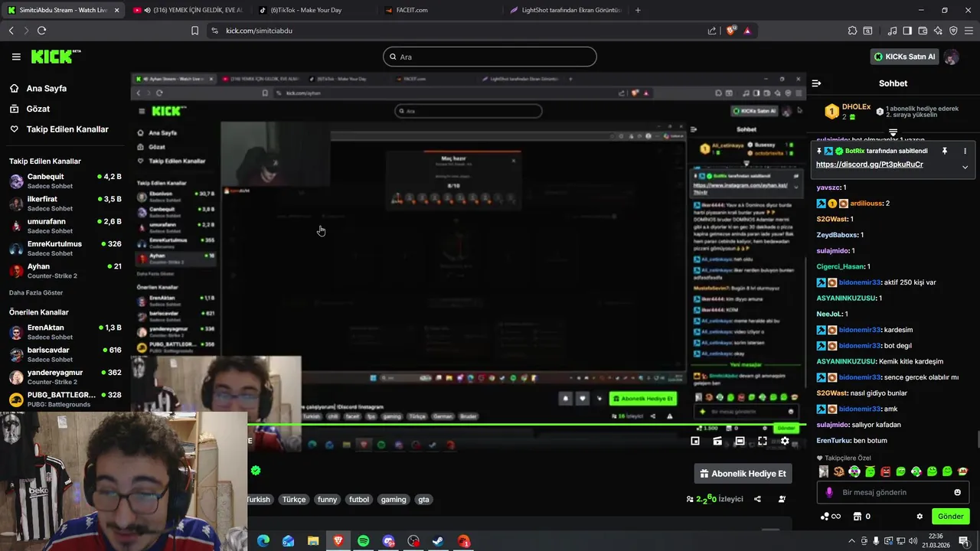Open the browser main menu

969,31
